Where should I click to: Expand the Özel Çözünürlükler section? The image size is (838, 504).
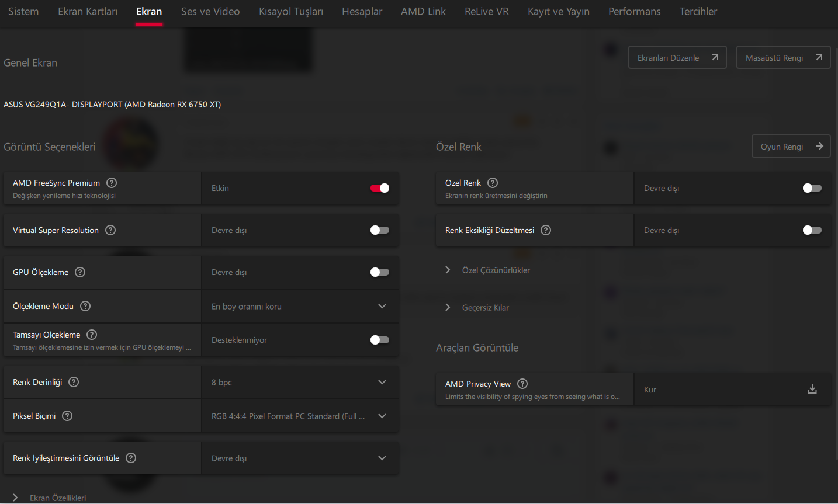[487, 270]
